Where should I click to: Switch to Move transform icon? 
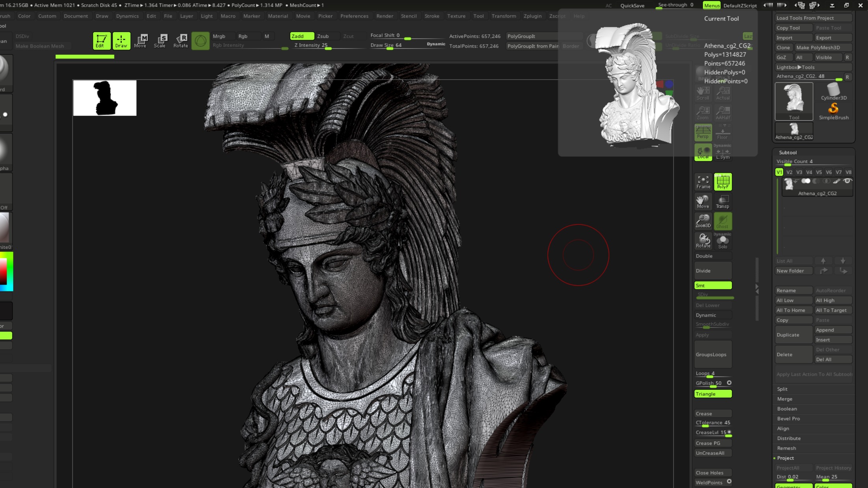click(140, 41)
